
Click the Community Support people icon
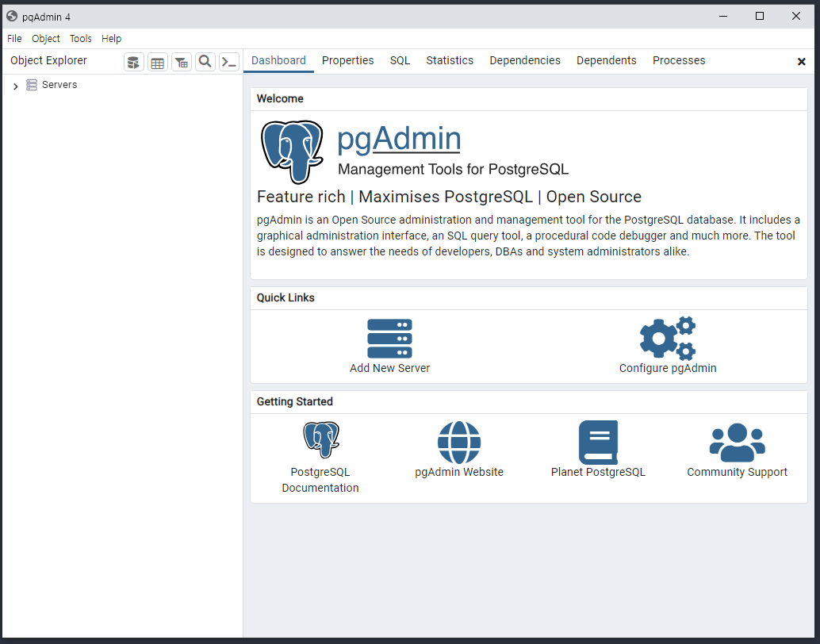click(738, 443)
